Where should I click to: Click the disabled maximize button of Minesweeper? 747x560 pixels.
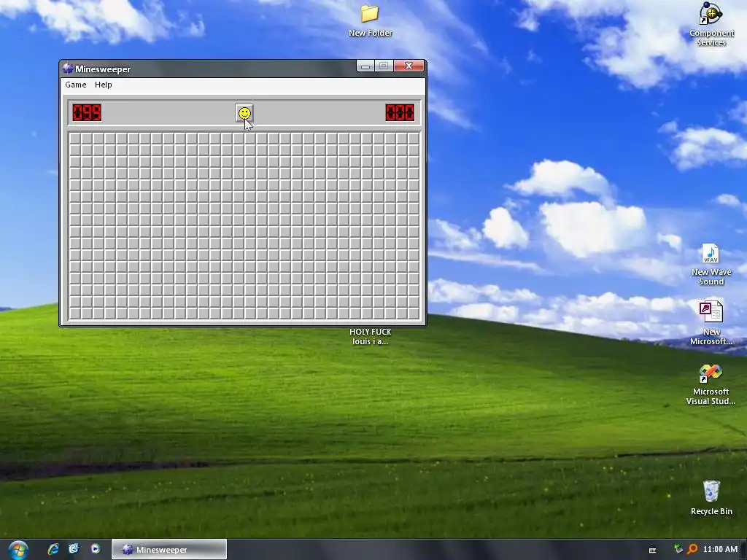click(384, 66)
